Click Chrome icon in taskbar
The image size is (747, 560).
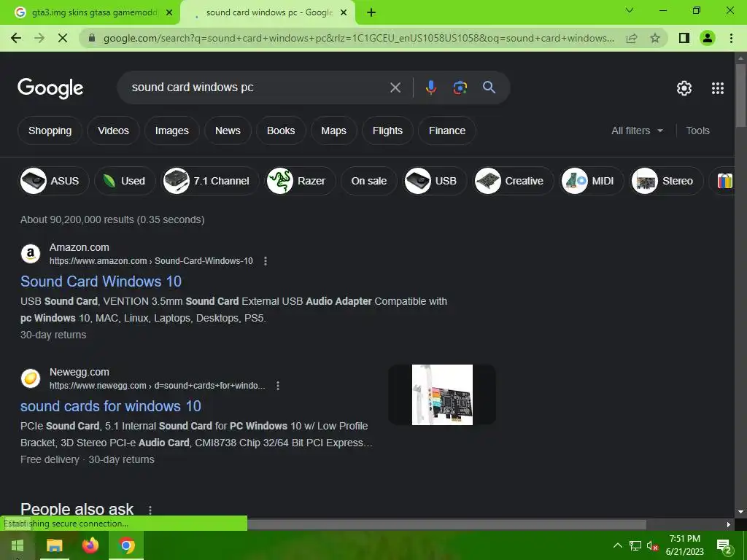(126, 545)
